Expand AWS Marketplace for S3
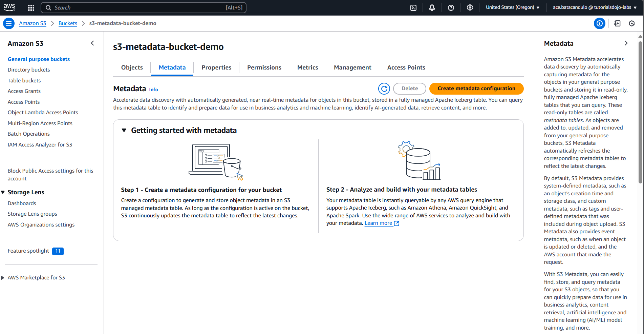This screenshot has height=334, width=644. point(3,278)
